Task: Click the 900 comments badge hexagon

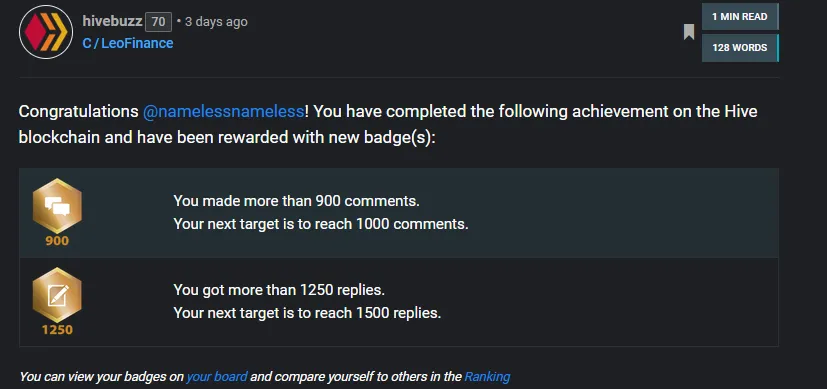Action: point(57,206)
